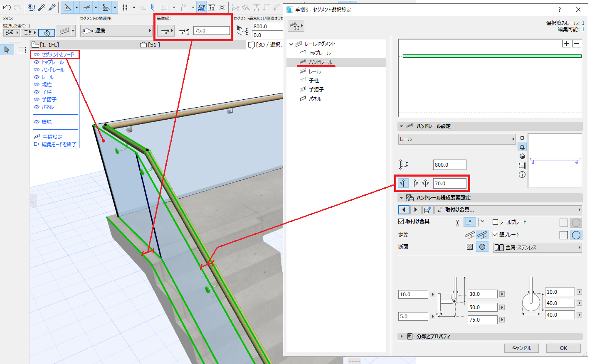Hide the トップレール eye toggle
Viewport: 597px width, 364px height.
click(37, 62)
